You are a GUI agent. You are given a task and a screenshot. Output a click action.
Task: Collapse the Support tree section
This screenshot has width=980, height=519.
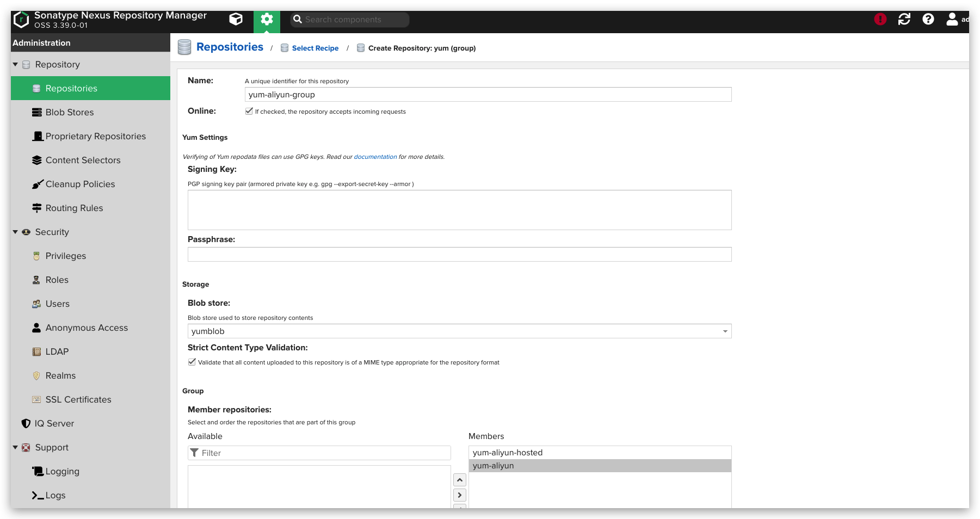pos(15,447)
